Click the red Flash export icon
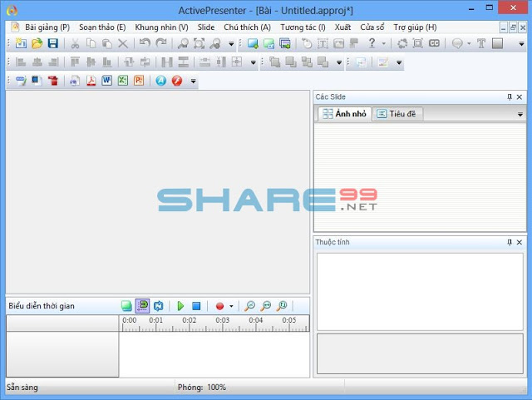 point(177,81)
